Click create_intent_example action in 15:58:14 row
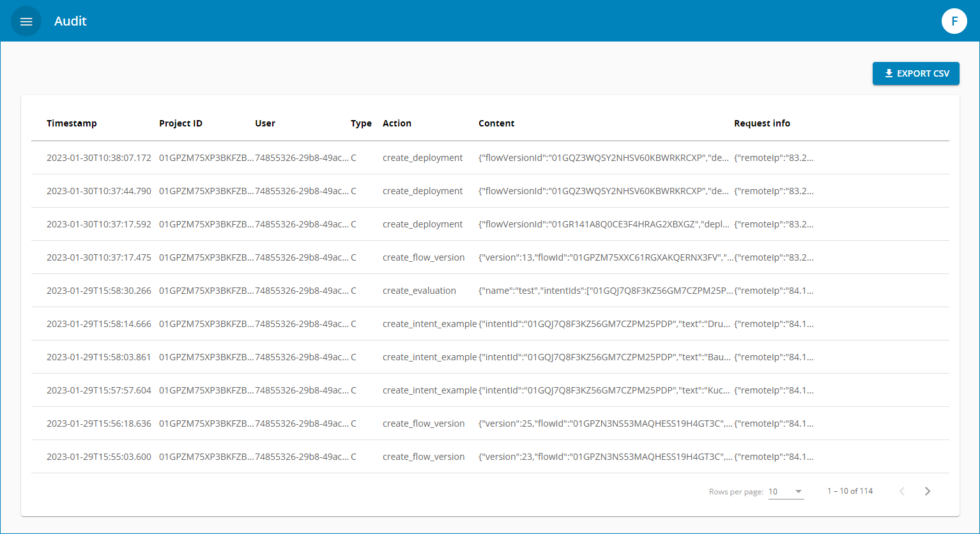This screenshot has height=534, width=980. point(430,324)
